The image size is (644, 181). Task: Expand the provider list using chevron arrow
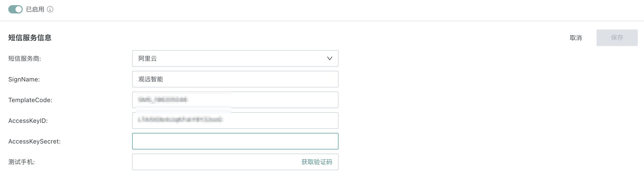click(x=329, y=58)
